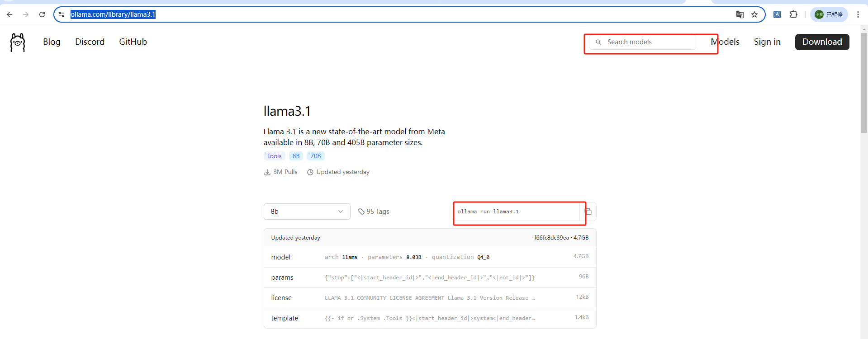
Task: Reload the page with the refresh icon
Action: coord(42,14)
